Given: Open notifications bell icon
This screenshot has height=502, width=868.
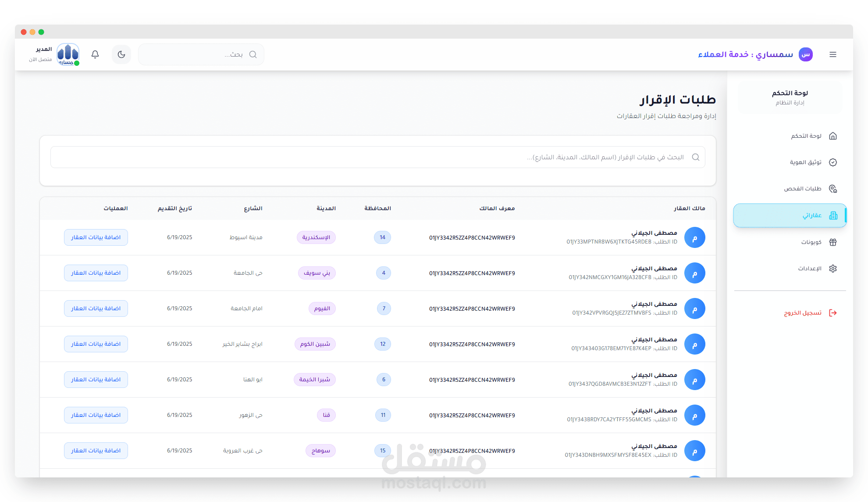Looking at the screenshot, I should 95,54.
